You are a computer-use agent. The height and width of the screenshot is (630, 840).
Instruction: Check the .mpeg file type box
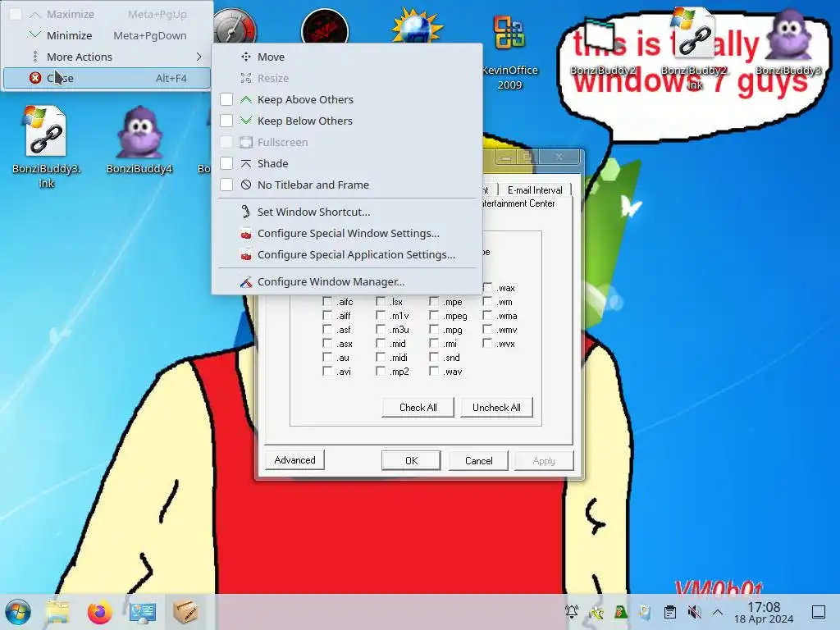click(x=434, y=316)
